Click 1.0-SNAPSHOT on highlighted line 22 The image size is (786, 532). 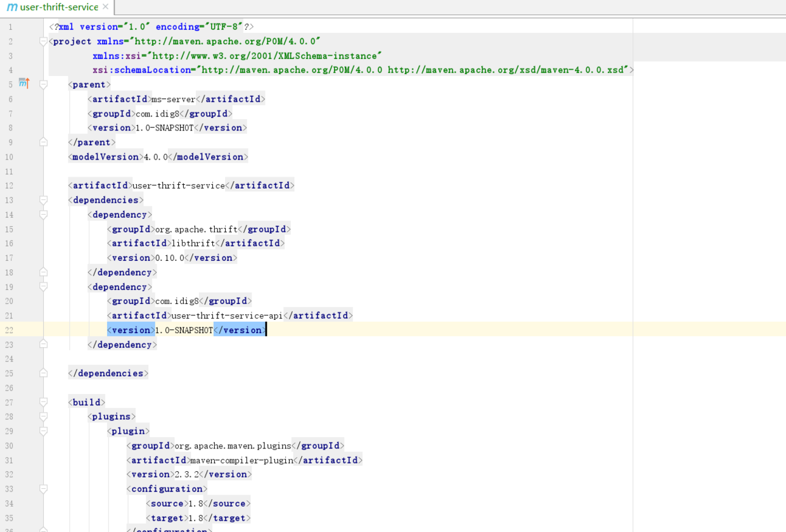pos(184,330)
